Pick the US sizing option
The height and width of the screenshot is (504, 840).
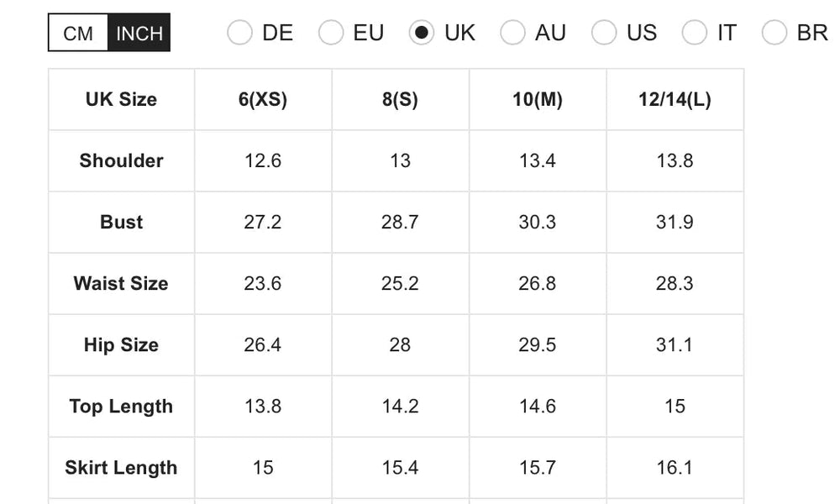[x=604, y=33]
